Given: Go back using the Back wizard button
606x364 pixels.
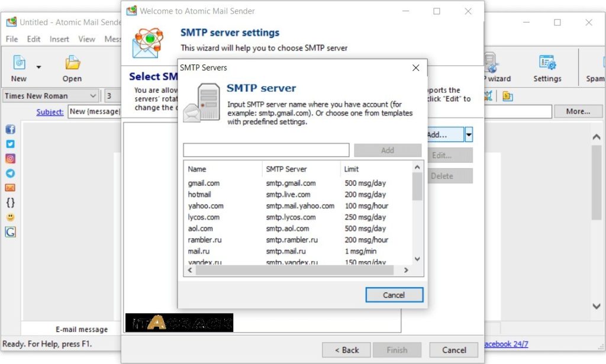Looking at the screenshot, I should click(346, 349).
